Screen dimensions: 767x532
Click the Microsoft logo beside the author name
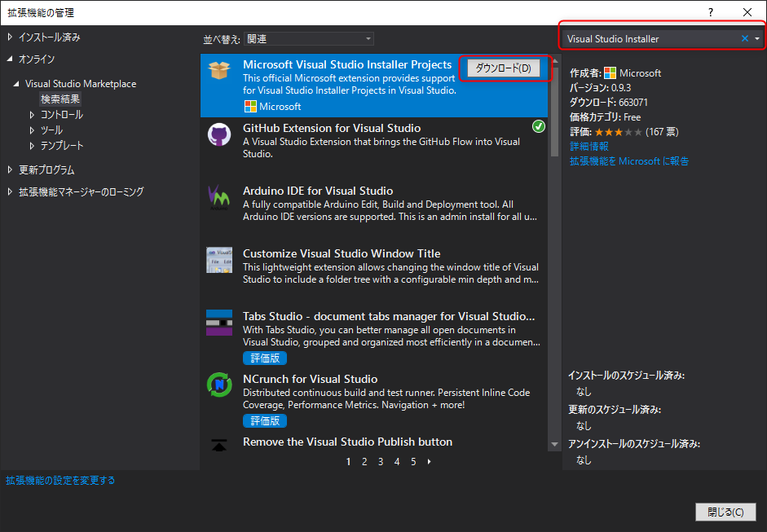click(x=610, y=73)
